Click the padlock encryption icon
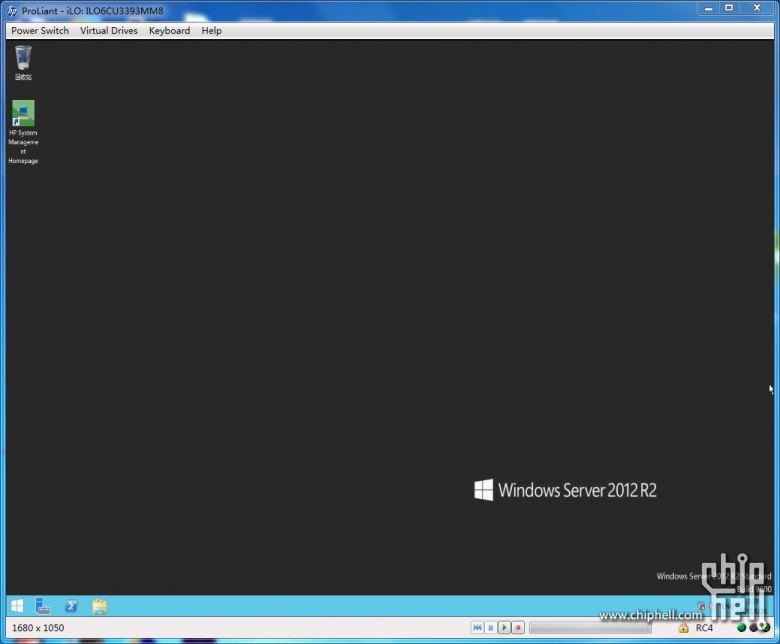Screen dimensions: 780x644 (683, 628)
